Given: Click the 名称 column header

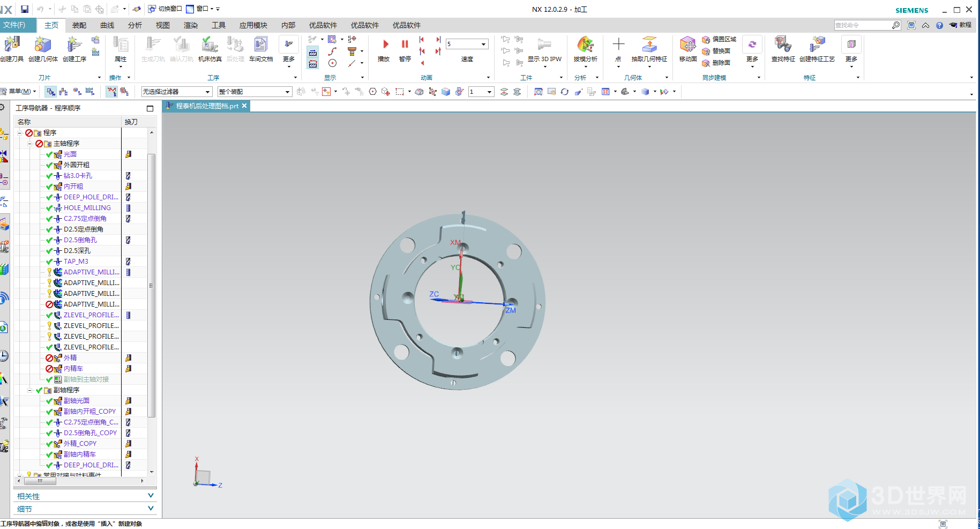Looking at the screenshot, I should coord(68,122).
